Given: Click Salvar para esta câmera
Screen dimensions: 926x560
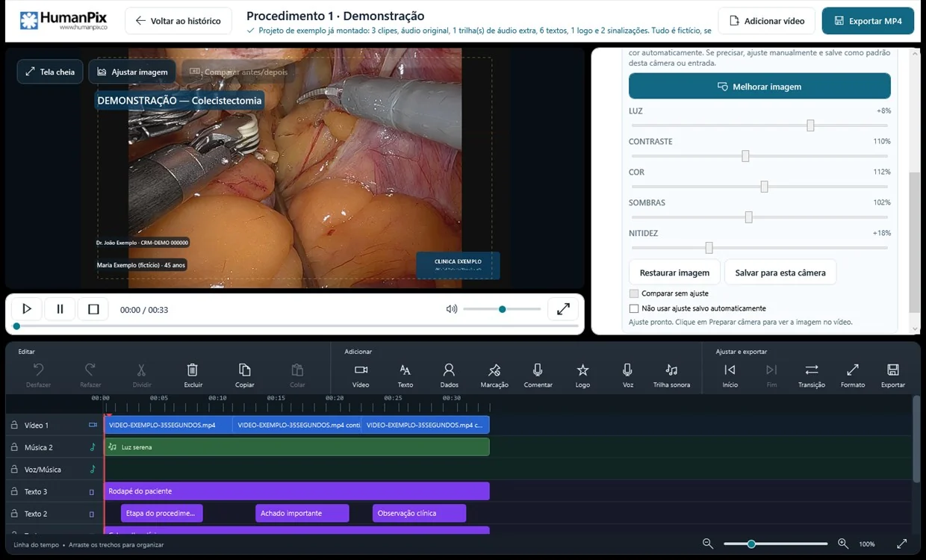Looking at the screenshot, I should click(x=780, y=273).
